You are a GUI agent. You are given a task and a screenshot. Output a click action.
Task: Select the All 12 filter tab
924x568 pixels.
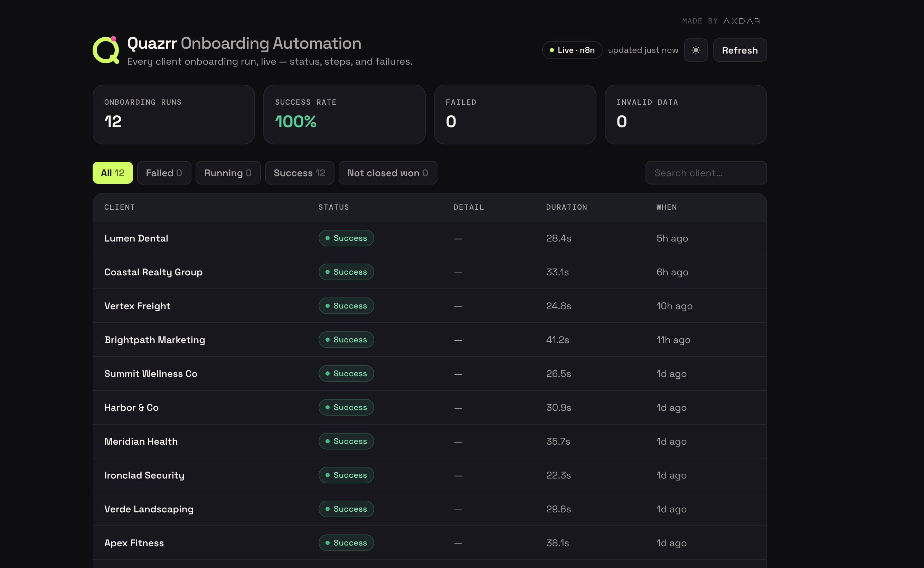tap(113, 173)
